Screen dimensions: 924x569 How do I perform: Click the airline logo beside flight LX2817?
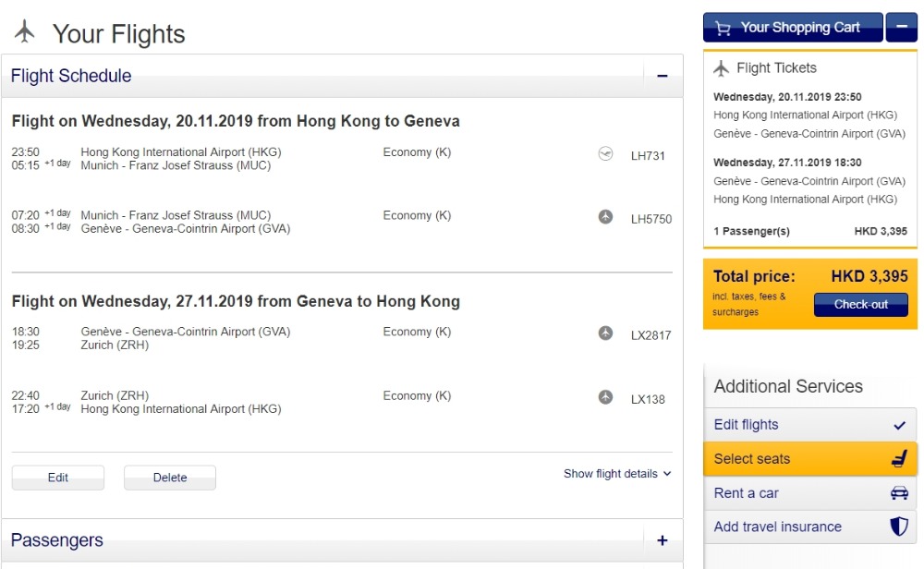coord(605,333)
